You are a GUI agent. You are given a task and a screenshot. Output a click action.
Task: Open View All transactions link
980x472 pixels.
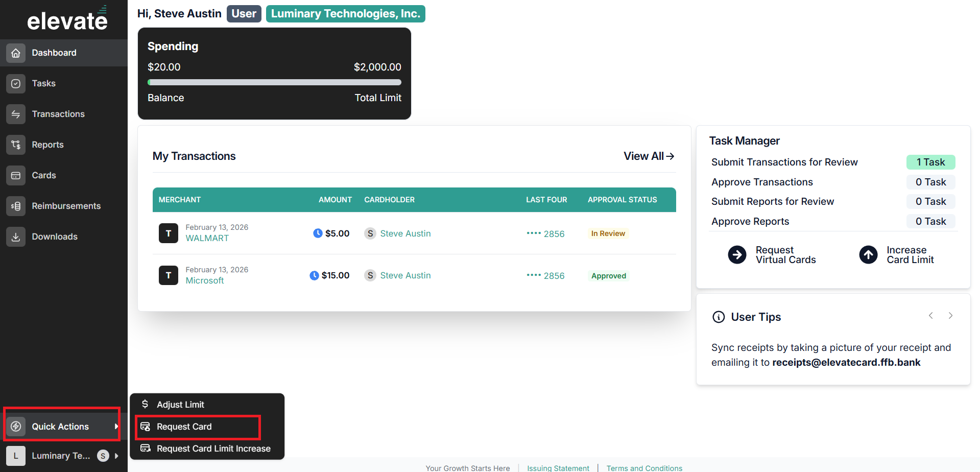(x=649, y=156)
